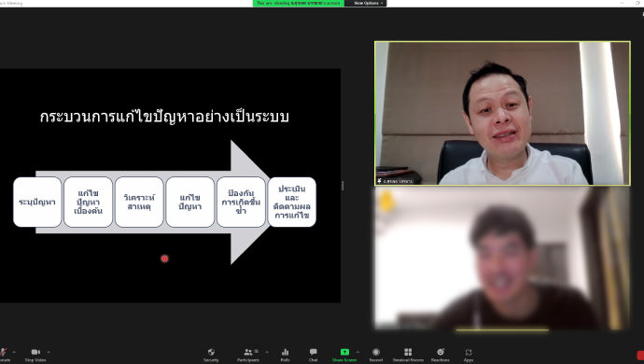Image resolution: width=644 pixels, height=364 pixels.
Task: Open the Polls icon
Action: (x=285, y=352)
